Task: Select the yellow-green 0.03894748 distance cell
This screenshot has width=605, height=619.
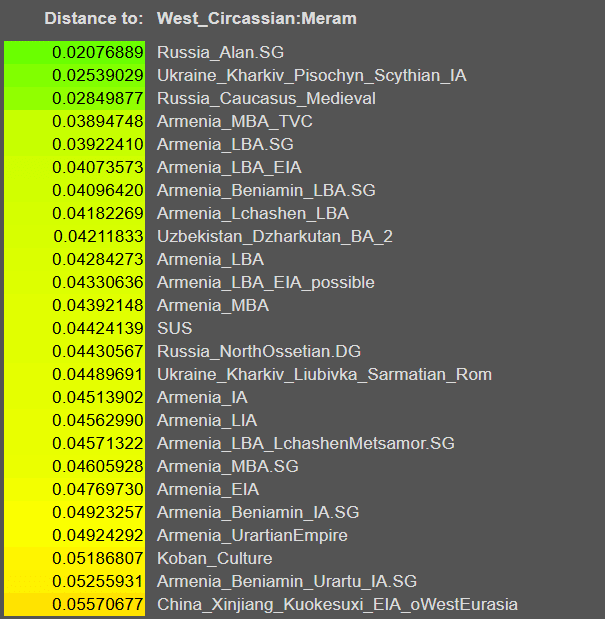Action: 75,121
